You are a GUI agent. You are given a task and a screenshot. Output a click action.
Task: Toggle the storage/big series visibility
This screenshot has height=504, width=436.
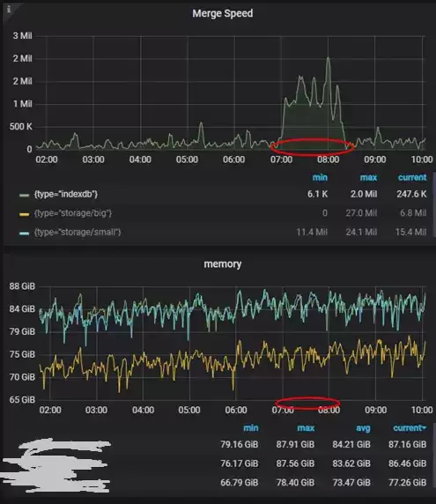(73, 213)
